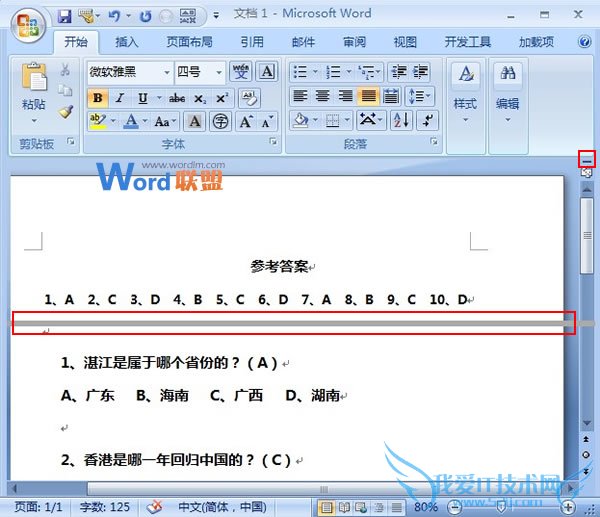Open font size dropdown 四号
Image resolution: width=600 pixels, height=517 pixels.
point(219,72)
